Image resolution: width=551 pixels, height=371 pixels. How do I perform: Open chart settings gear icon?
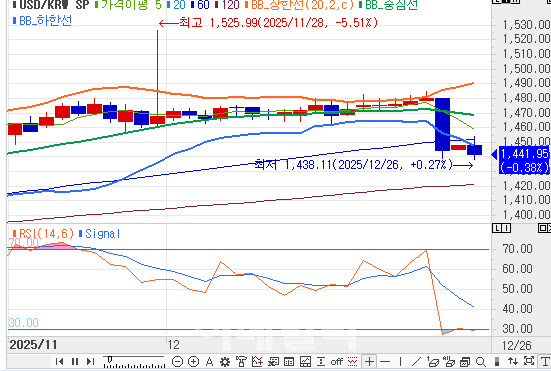[x=225, y=362]
